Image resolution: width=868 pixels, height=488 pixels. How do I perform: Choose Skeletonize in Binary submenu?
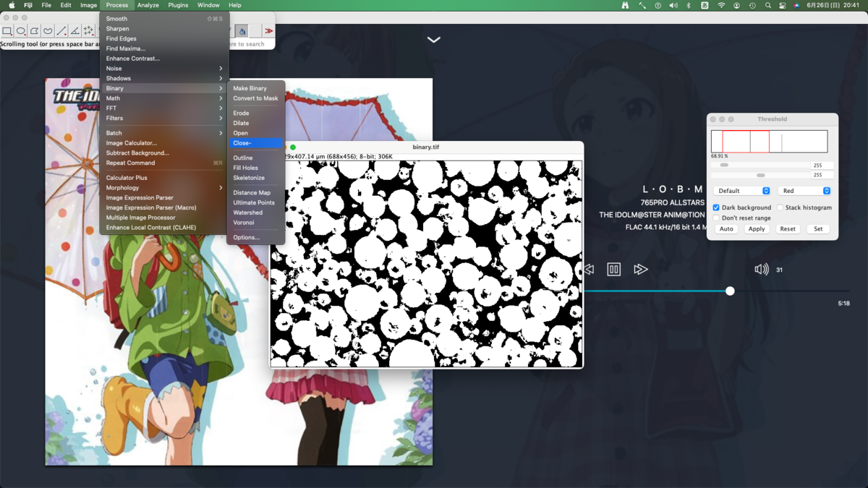[256, 178]
